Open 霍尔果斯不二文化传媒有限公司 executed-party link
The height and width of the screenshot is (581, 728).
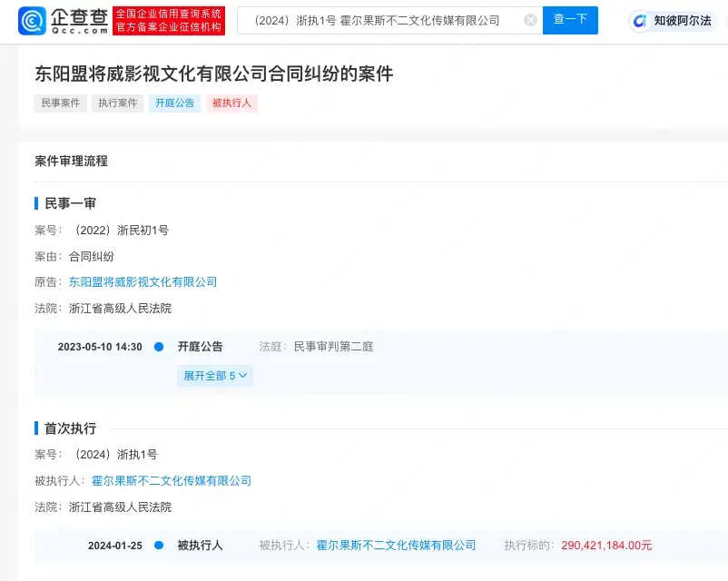[x=171, y=480]
